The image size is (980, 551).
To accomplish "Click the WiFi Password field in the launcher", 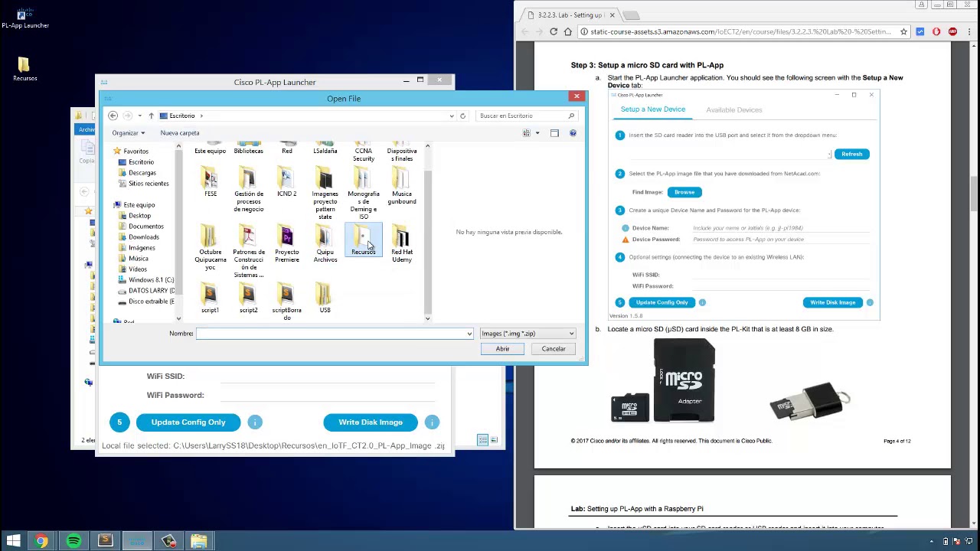I will [x=328, y=395].
